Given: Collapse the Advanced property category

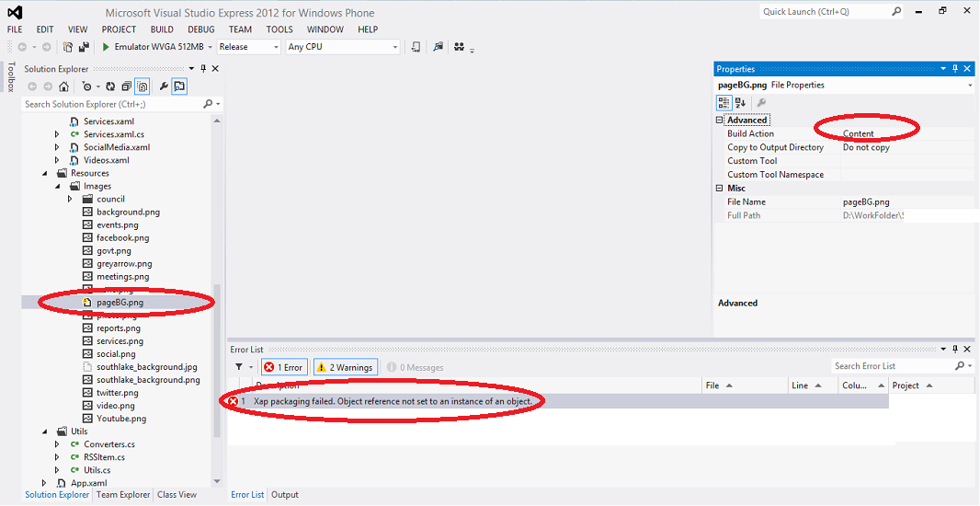Looking at the screenshot, I should pos(720,121).
